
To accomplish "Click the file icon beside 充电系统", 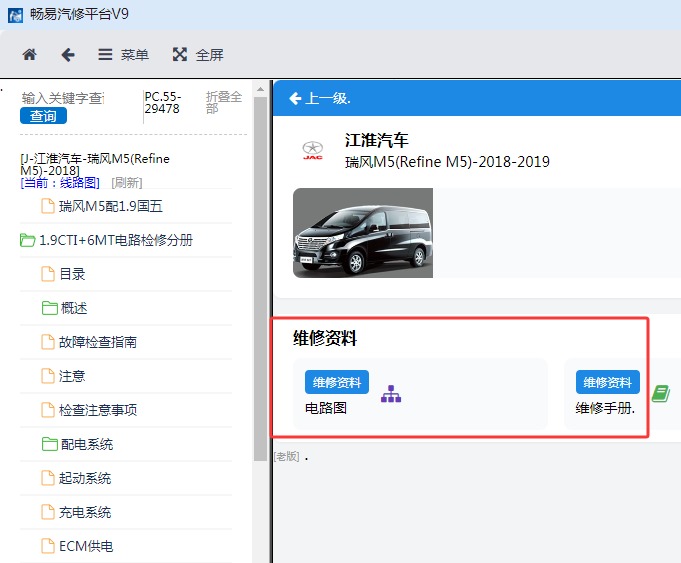I will click(48, 512).
